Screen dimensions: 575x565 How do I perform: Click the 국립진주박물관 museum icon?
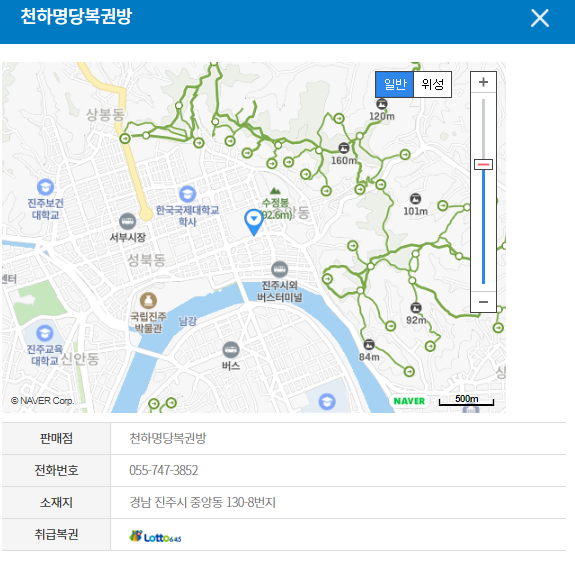148,301
